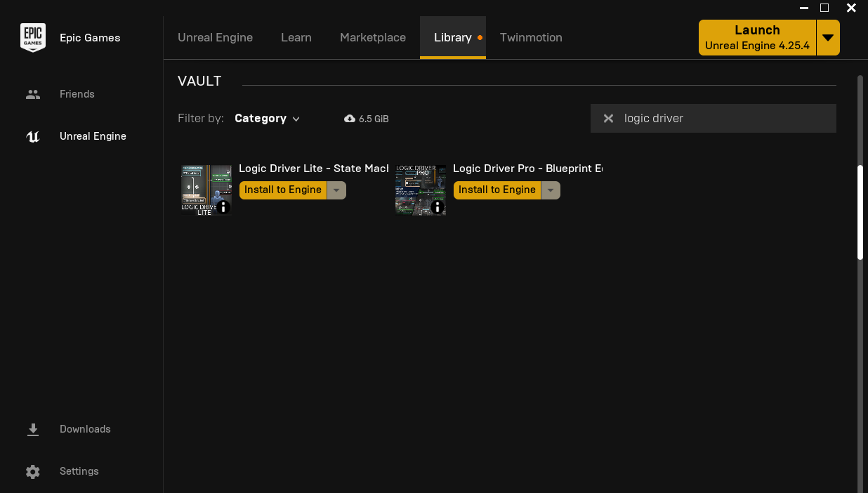Select the Unreal Engine sidebar icon
Viewport: 868px width, 493px height.
tap(33, 136)
